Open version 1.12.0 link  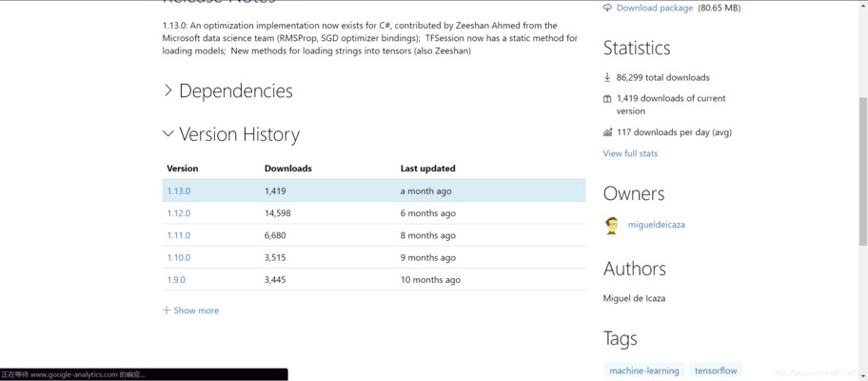point(179,213)
